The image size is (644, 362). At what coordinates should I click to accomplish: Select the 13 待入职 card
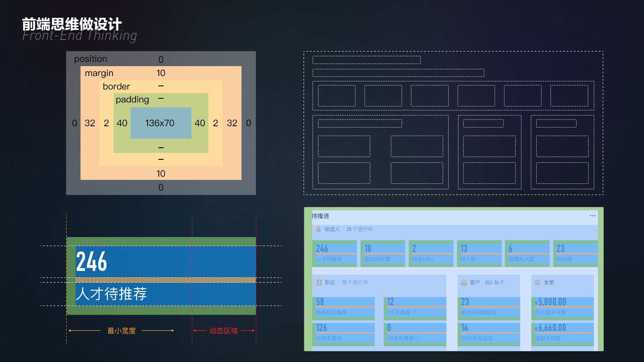pos(479,253)
